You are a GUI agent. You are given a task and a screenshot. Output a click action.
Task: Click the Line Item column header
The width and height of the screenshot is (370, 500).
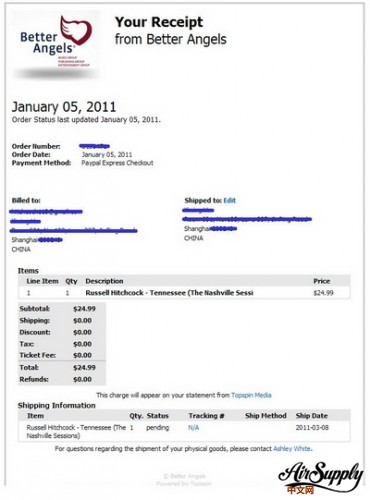tap(42, 281)
